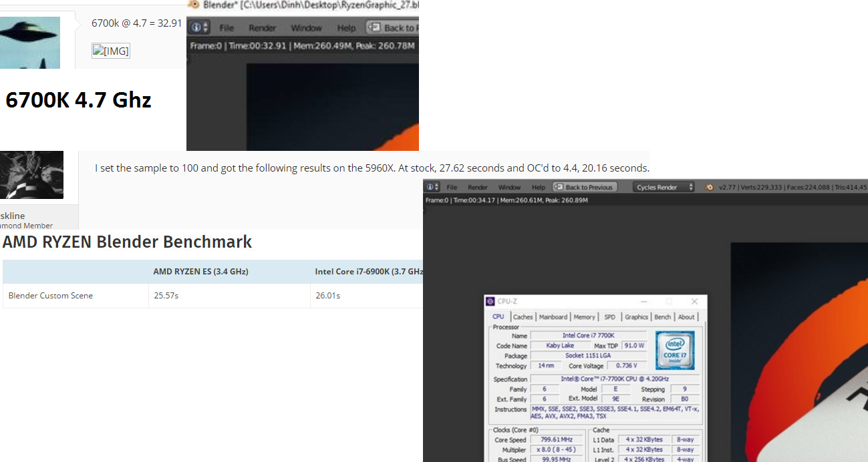Screen dimensions: 868x462
Task: Click the editor type info icon in upper Blender window
Action: pos(200,27)
